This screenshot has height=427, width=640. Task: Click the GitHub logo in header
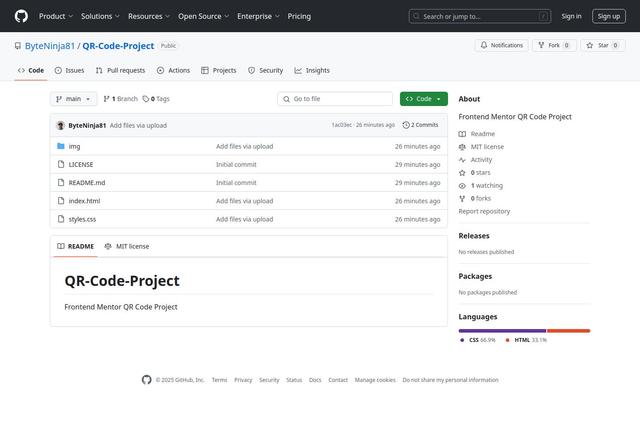[21, 16]
